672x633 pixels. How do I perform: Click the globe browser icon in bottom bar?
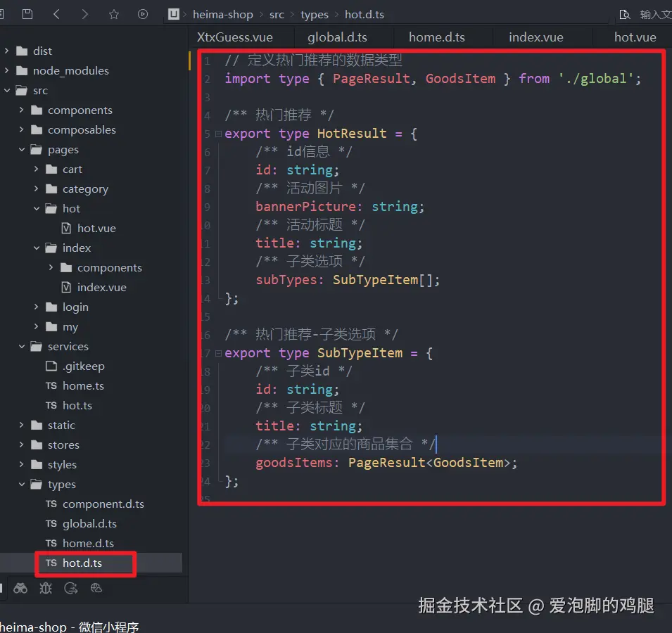click(x=96, y=589)
